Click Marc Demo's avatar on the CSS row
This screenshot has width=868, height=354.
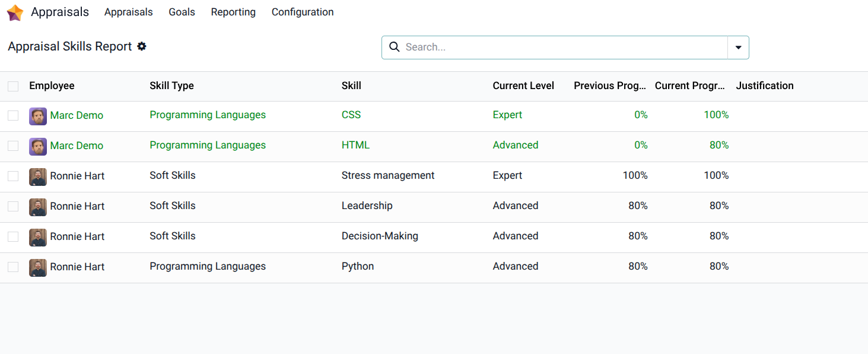point(38,116)
